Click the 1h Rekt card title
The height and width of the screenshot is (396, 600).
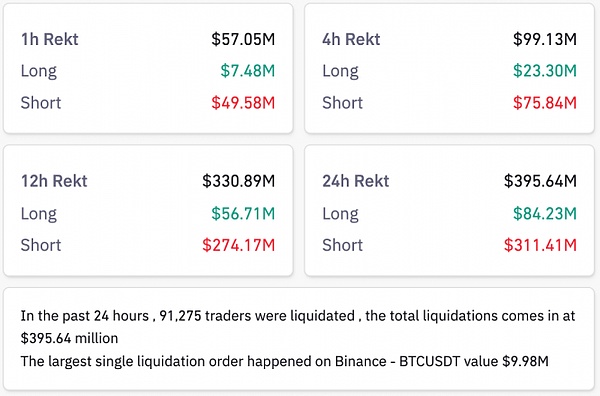(50, 39)
